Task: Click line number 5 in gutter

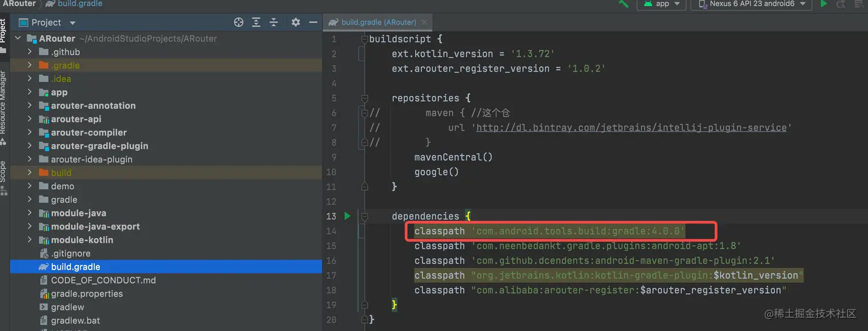Action: click(x=334, y=98)
